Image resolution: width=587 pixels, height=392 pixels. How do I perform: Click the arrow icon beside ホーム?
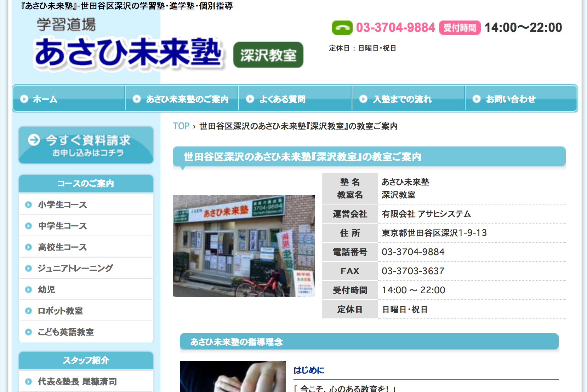point(24,99)
